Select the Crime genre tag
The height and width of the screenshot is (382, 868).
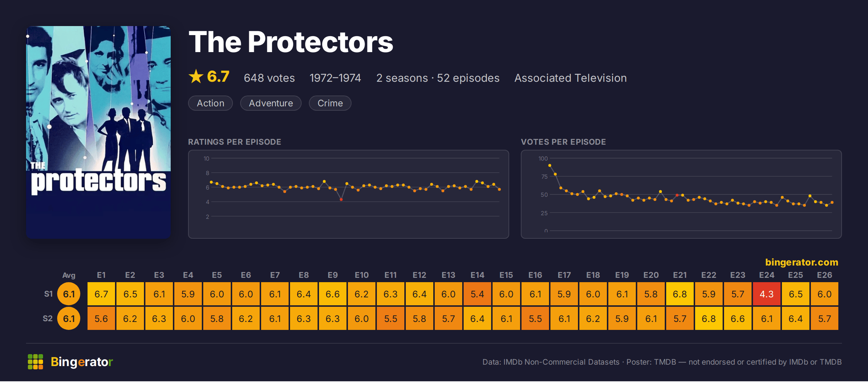[x=330, y=103]
